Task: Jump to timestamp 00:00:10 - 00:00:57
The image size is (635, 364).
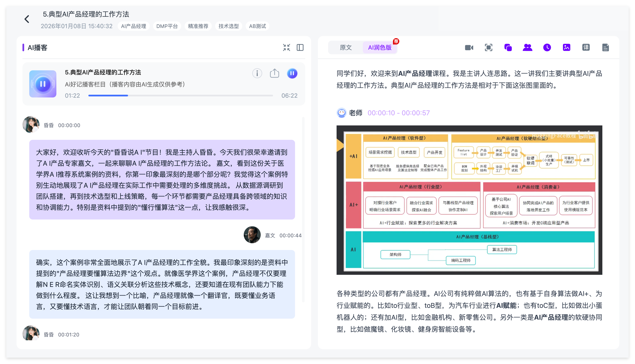Action: [x=398, y=113]
